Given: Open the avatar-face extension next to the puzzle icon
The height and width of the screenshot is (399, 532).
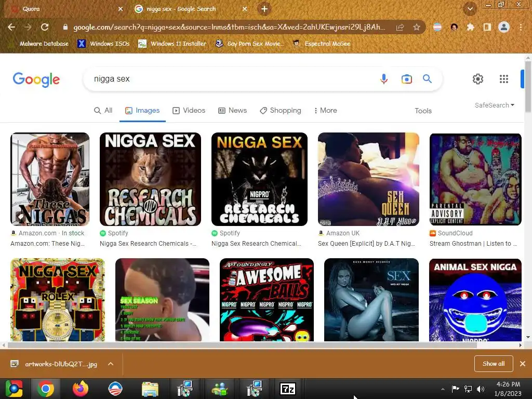Looking at the screenshot, I should (454, 27).
